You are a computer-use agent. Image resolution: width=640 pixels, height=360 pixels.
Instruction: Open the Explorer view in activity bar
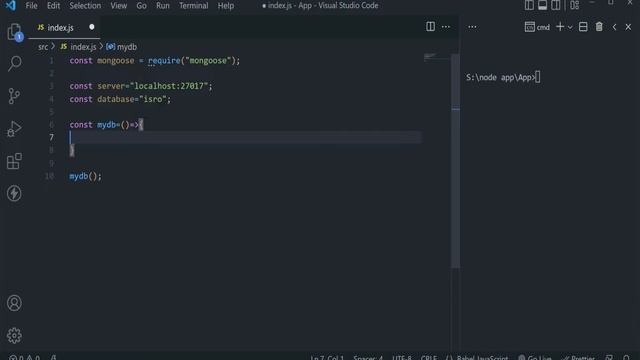(14, 31)
